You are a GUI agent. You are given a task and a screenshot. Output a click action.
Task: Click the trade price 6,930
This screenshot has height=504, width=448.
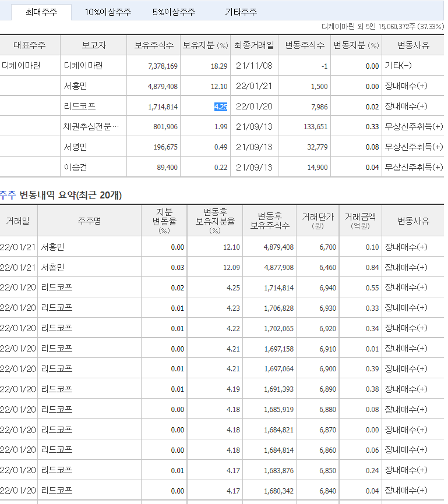click(x=327, y=308)
